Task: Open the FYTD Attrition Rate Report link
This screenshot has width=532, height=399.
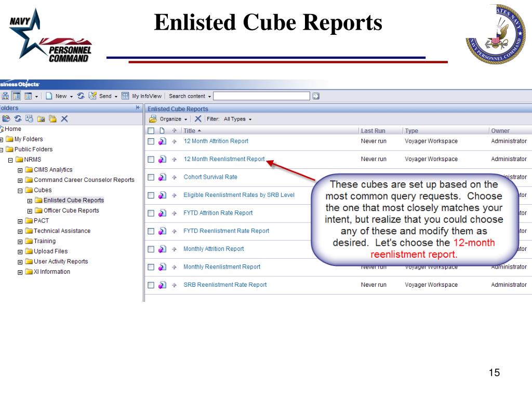Action: [x=218, y=213]
